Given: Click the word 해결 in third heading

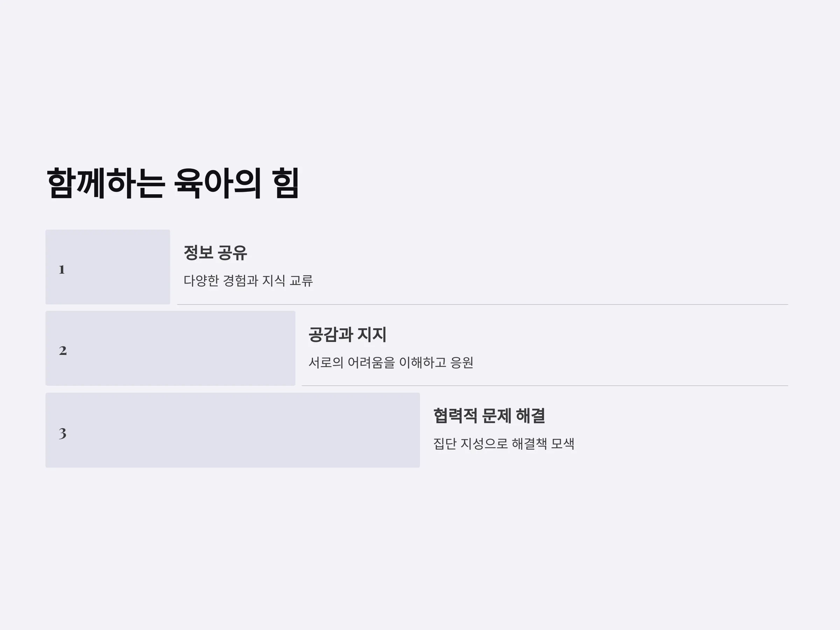Looking at the screenshot, I should tap(531, 416).
